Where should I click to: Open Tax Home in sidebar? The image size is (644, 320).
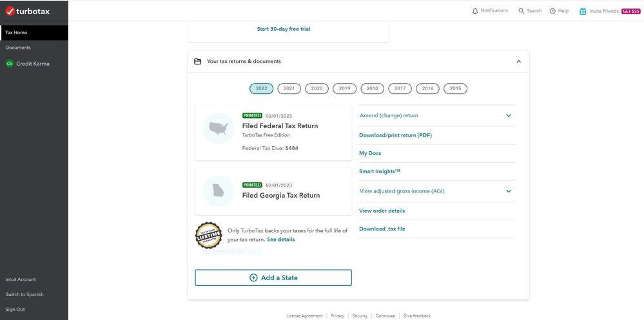[x=34, y=33]
